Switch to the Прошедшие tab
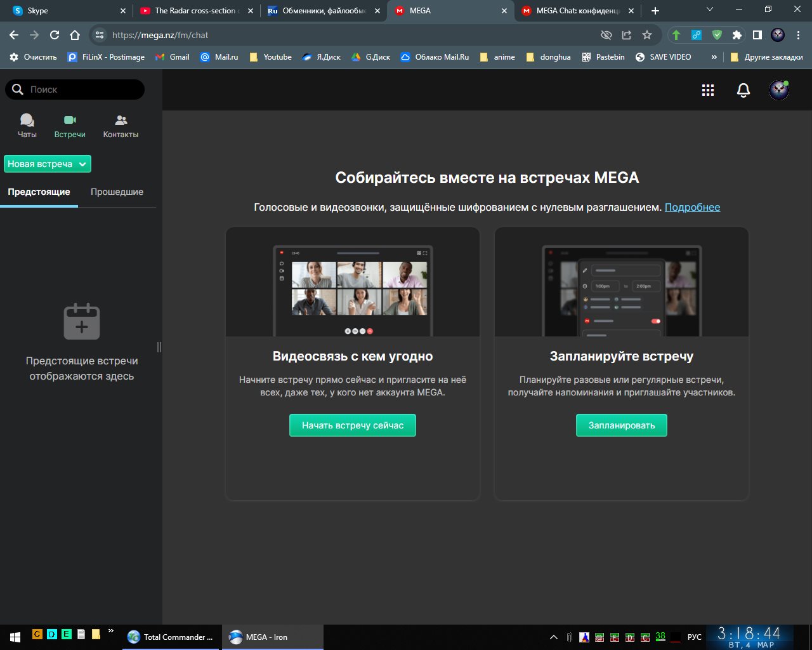 coord(117,192)
